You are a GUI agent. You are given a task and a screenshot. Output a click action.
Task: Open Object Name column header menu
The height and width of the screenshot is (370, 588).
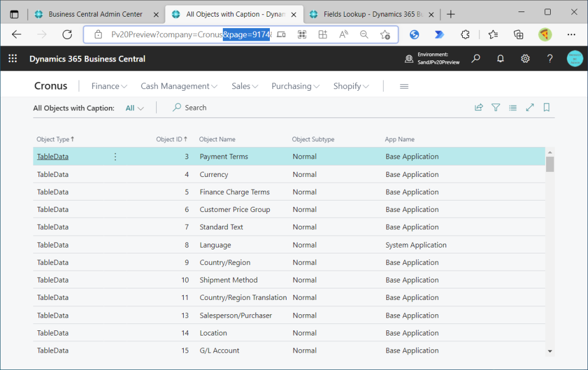tap(217, 139)
